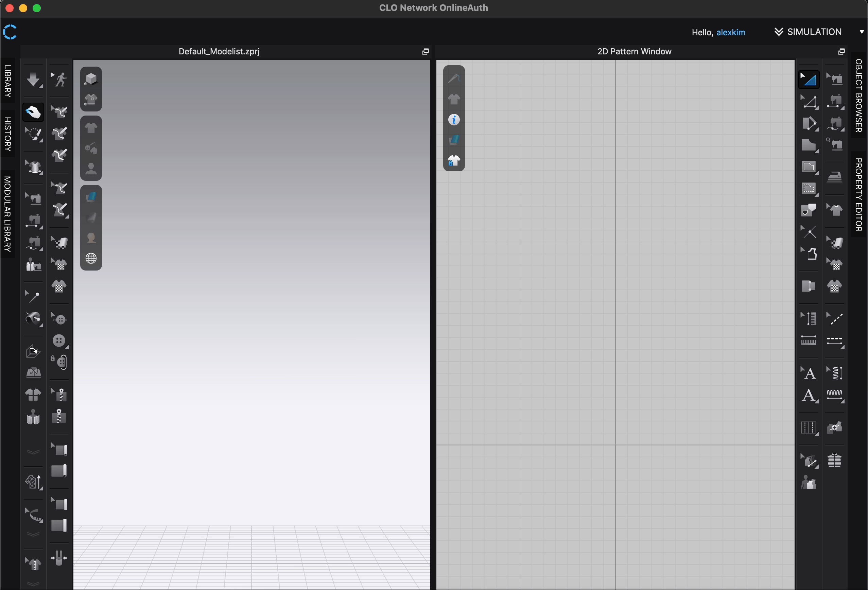Click username link 'alexkim'
Viewport: 868px width, 590px height.
click(x=731, y=31)
